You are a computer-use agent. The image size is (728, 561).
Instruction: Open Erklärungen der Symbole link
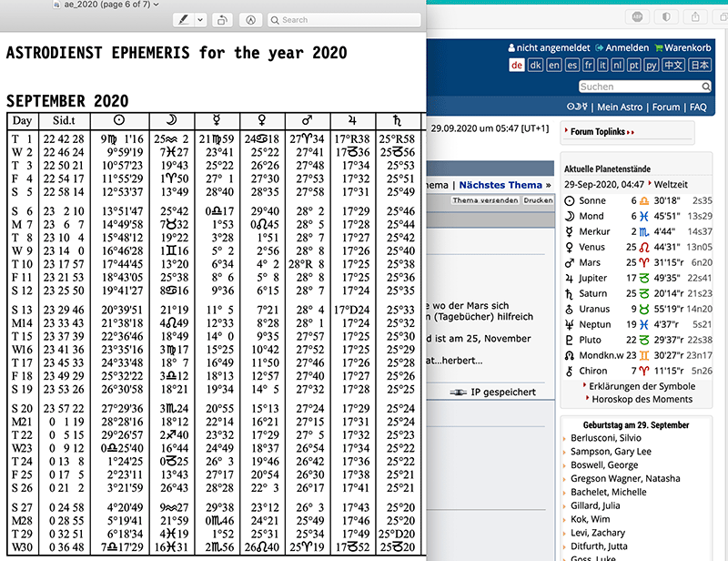click(642, 386)
